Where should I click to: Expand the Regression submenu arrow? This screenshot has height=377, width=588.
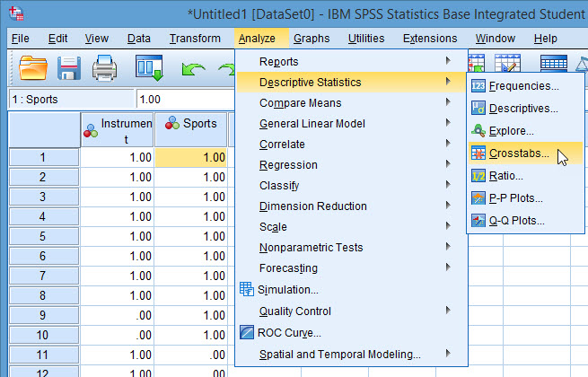448,164
